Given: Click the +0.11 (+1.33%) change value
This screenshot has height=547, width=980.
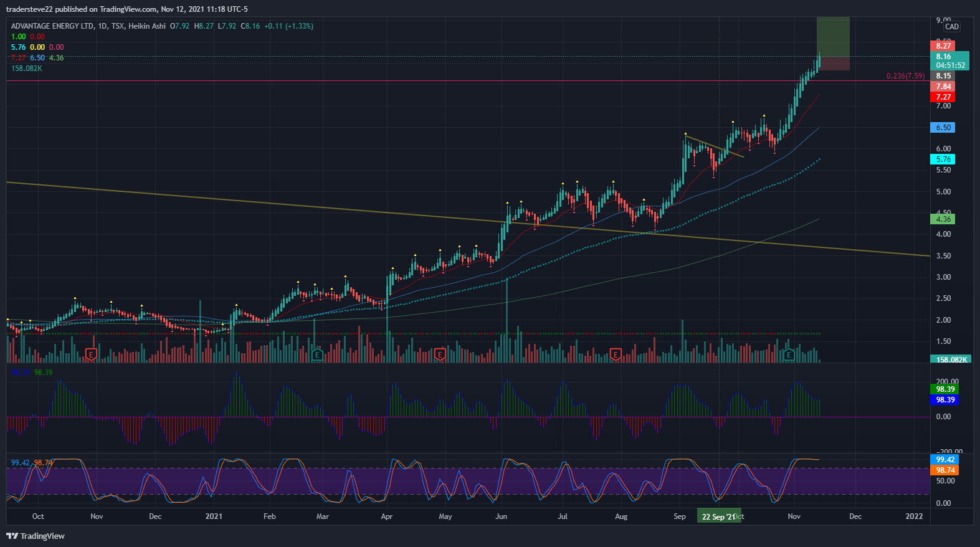Looking at the screenshot, I should point(288,26).
